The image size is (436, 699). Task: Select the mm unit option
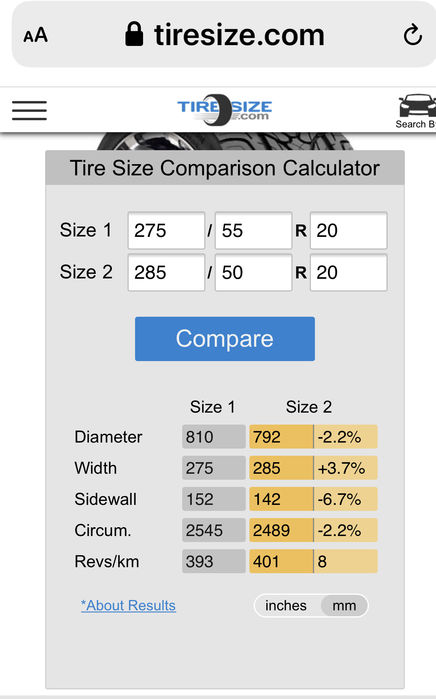point(344,605)
